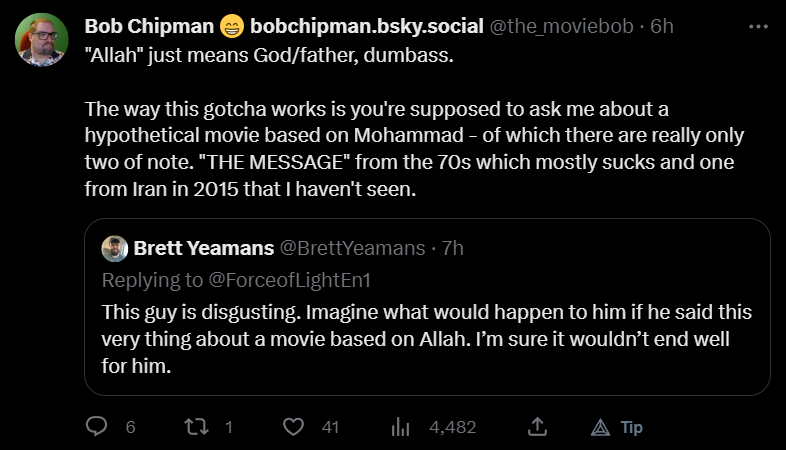786x450 pixels.
Task: Click the retweet arrows icon
Action: pyautogui.click(x=196, y=427)
